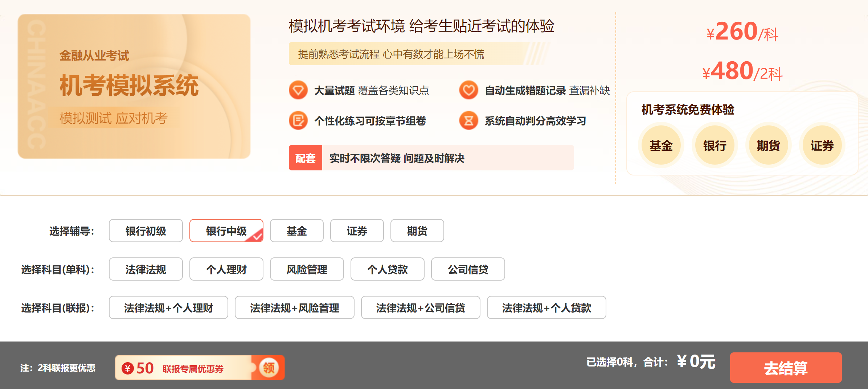
Task: Click the diamond icon beside 大量试题
Action: pyautogui.click(x=298, y=90)
